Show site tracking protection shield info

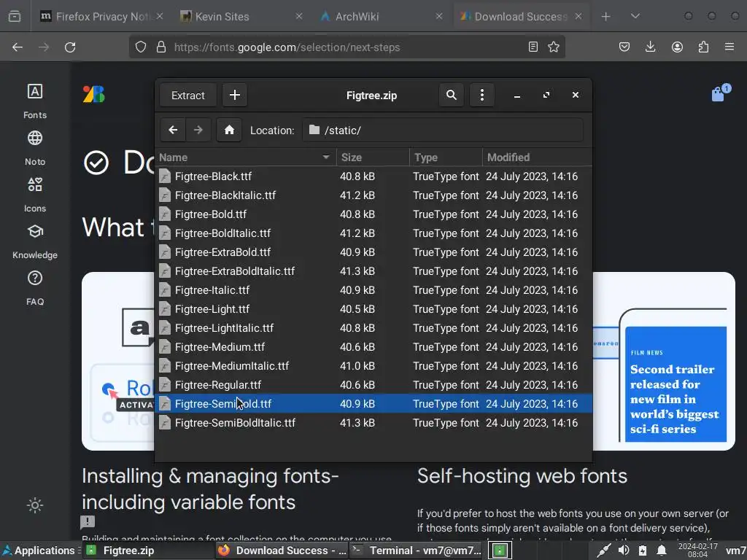tap(141, 47)
